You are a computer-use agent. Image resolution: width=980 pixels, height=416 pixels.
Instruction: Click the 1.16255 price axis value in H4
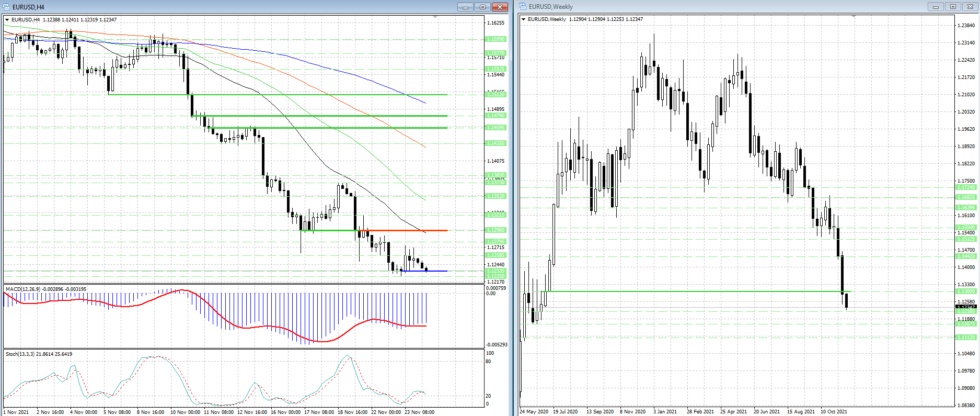pyautogui.click(x=495, y=23)
